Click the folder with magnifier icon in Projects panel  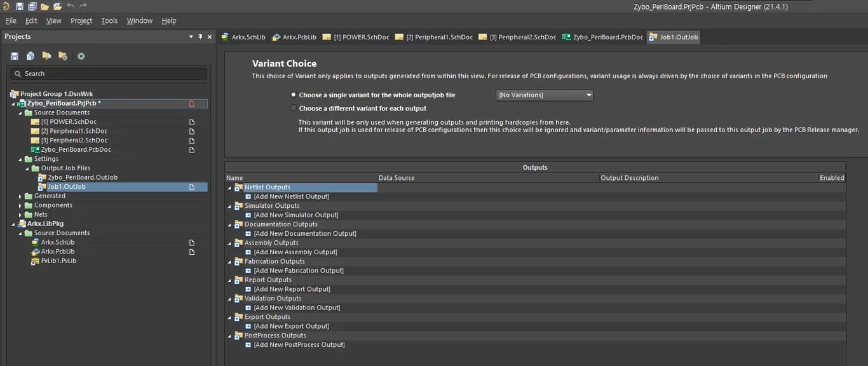46,56
